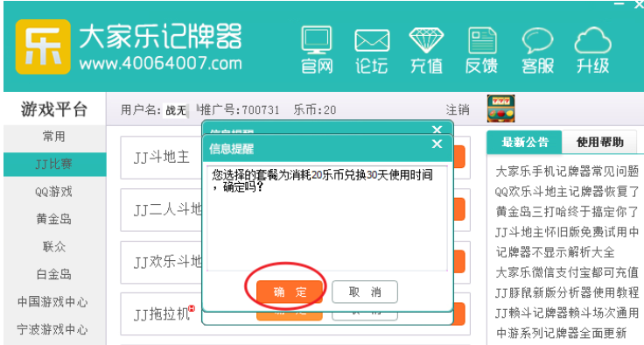Open announcement JJ豚鼠新版分析器使用教程
644x345 pixels.
(x=567, y=292)
